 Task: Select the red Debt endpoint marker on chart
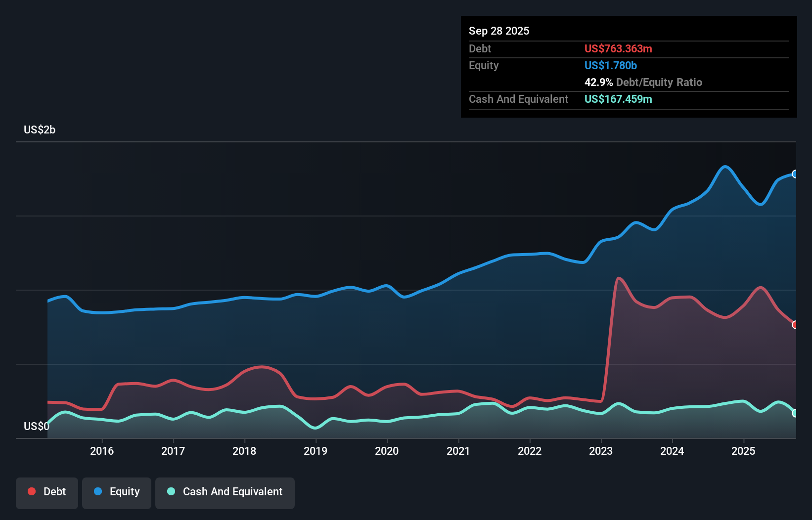(x=795, y=325)
